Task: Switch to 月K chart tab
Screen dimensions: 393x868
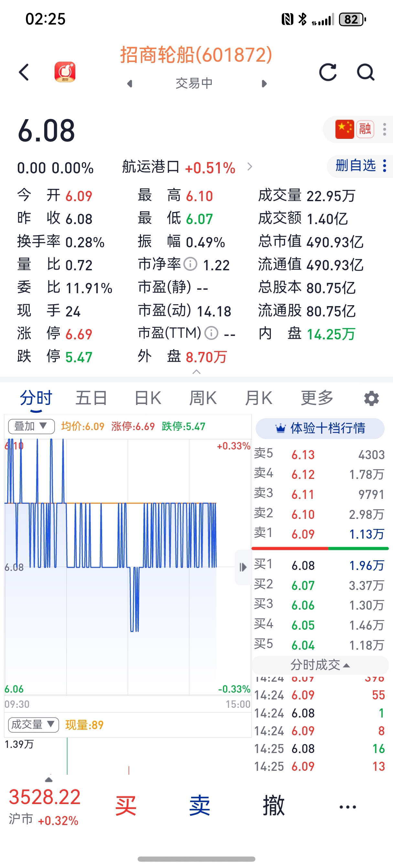Action: 259,398
